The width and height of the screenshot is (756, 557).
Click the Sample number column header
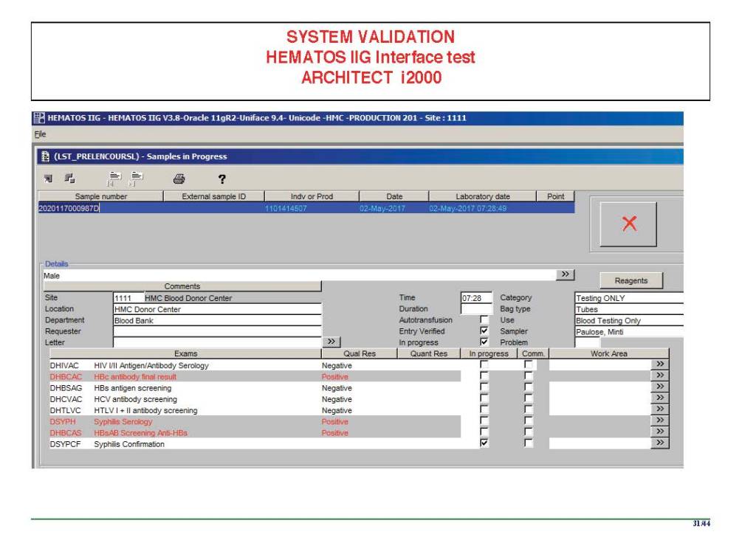pos(100,197)
